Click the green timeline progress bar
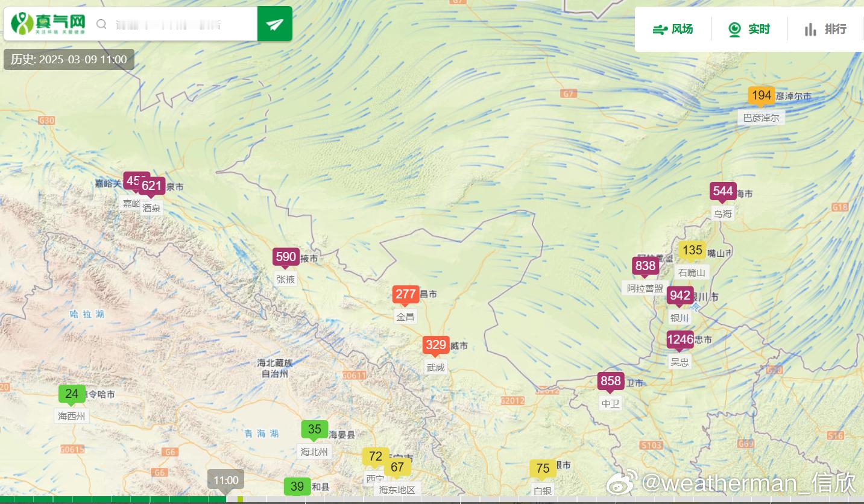Viewport: 864px width, 504px height. pyautogui.click(x=113, y=500)
